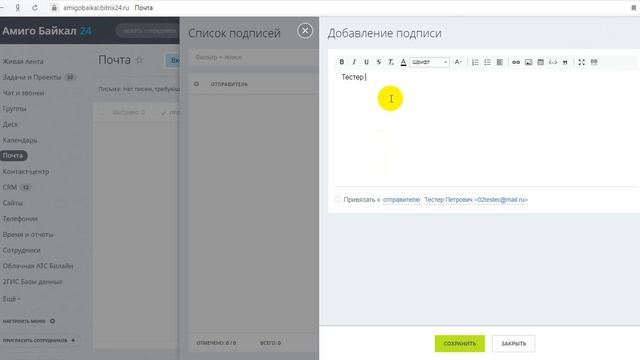Insert a quote block

coord(565,62)
